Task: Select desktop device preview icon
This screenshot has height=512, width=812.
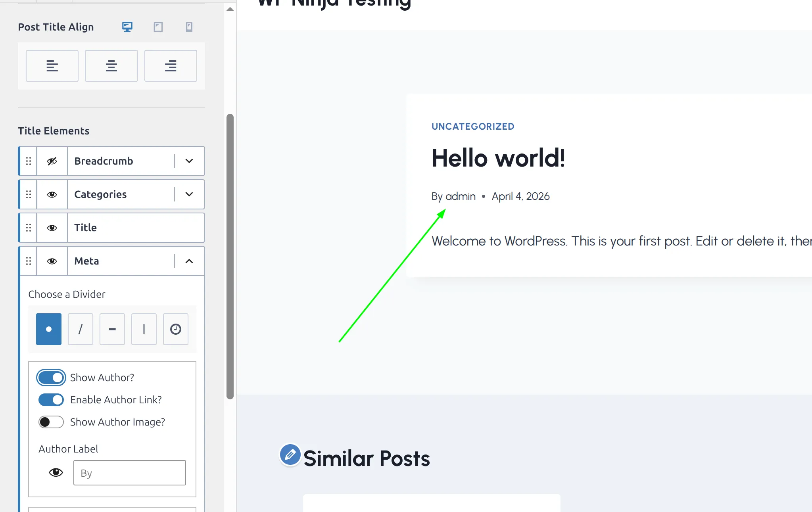Action: point(127,27)
